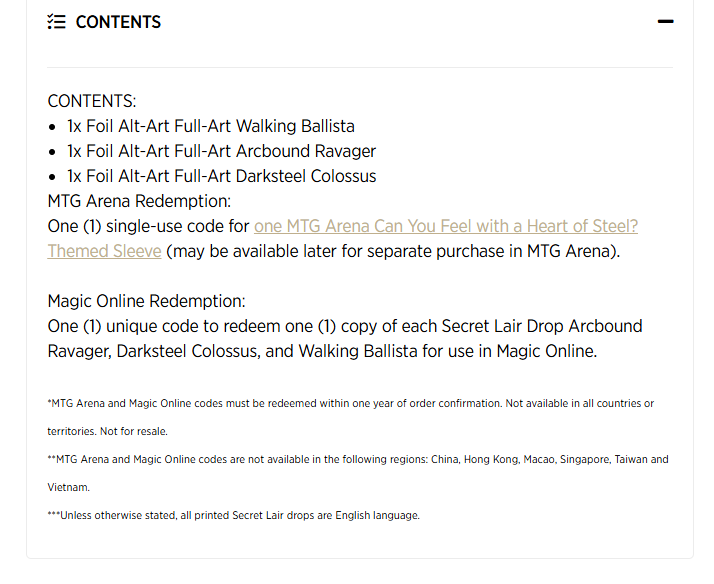Viewport: 714px width, 584px height.
Task: Click the English language printed drops footnote
Action: pyautogui.click(x=233, y=516)
